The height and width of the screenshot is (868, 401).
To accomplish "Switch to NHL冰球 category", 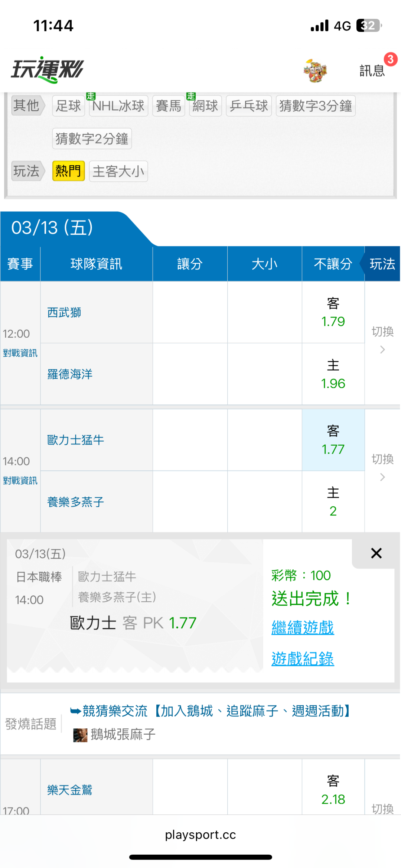I will pyautogui.click(x=118, y=106).
